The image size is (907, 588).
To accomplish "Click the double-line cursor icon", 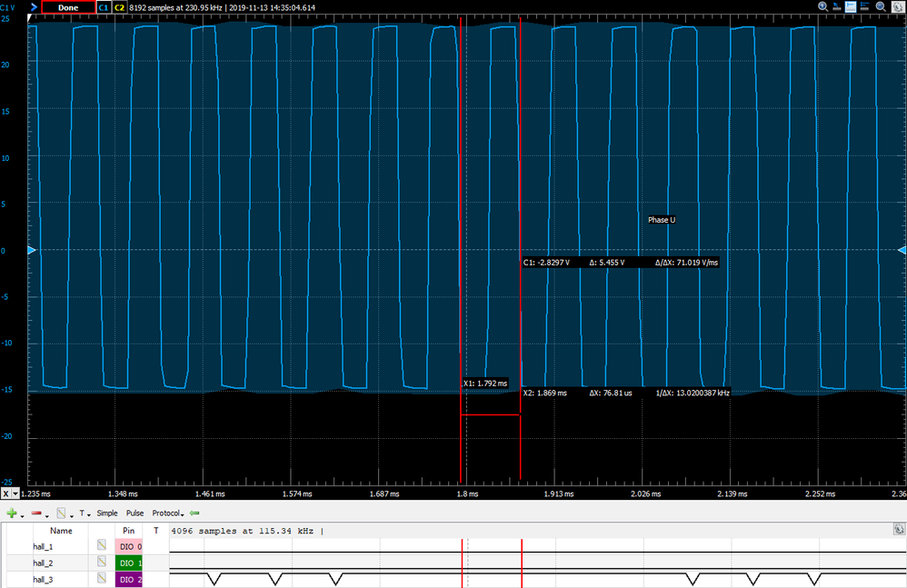I will tap(865, 6).
